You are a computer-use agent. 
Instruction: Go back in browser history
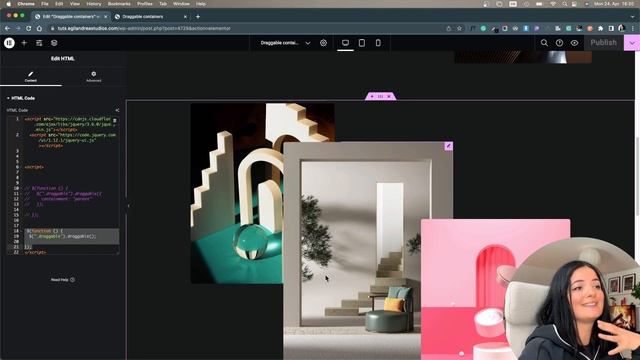click(x=7, y=29)
